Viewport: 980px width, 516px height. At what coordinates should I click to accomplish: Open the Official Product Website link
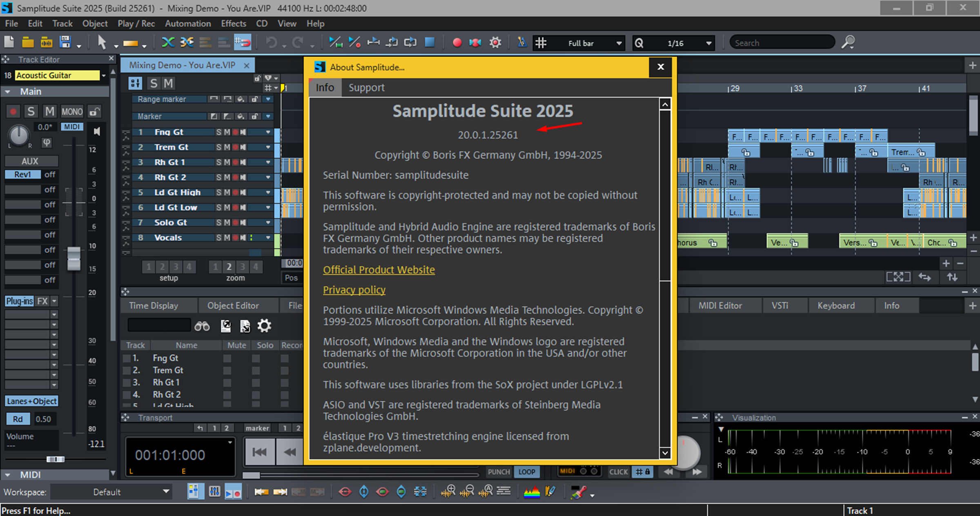pos(379,270)
